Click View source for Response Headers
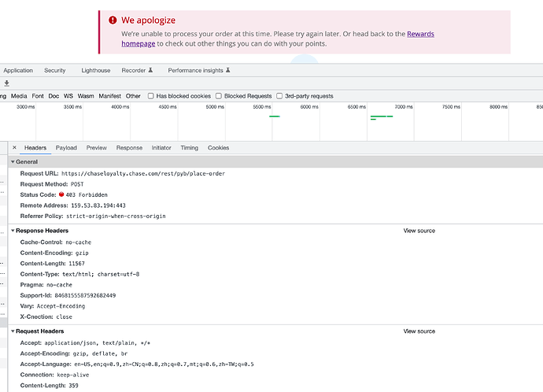 [x=419, y=231]
